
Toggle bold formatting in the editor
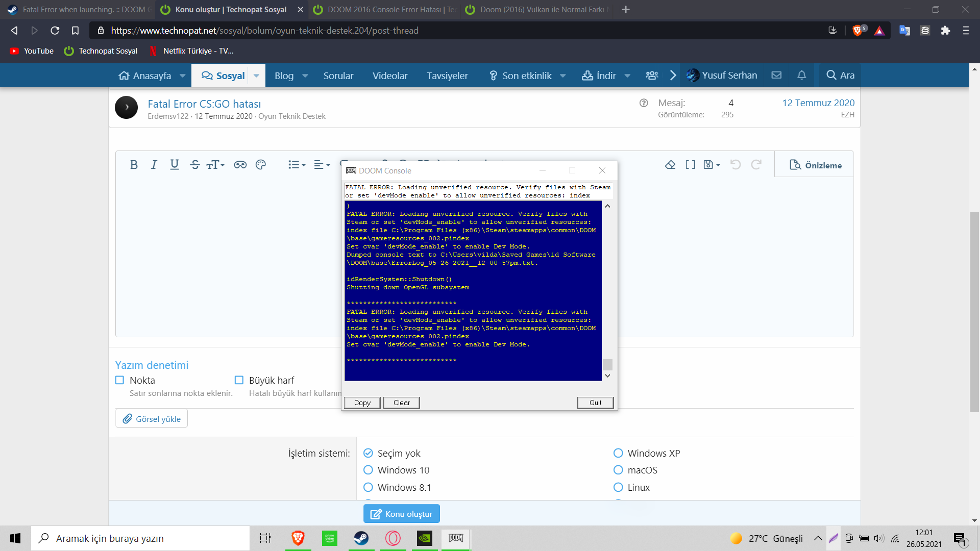[134, 165]
